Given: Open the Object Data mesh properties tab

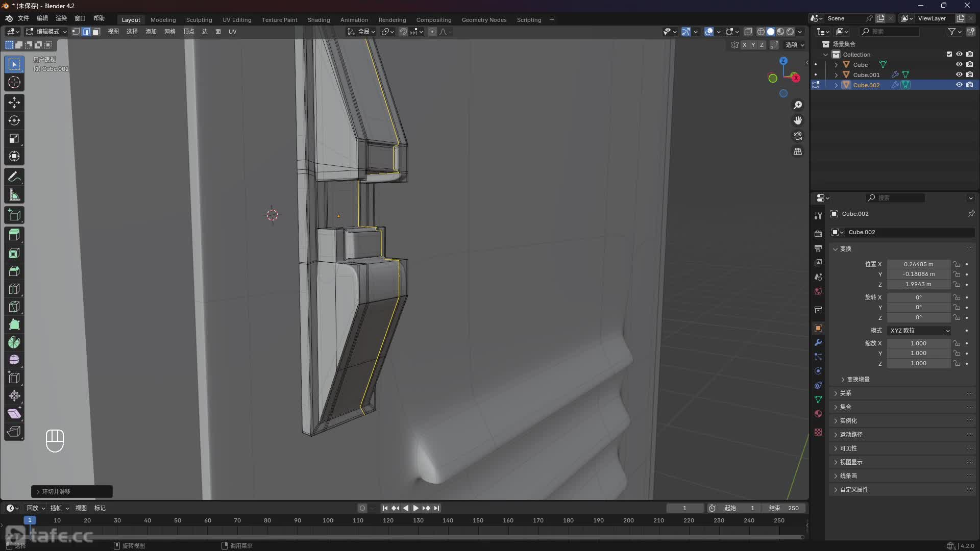Looking at the screenshot, I should coord(818,399).
